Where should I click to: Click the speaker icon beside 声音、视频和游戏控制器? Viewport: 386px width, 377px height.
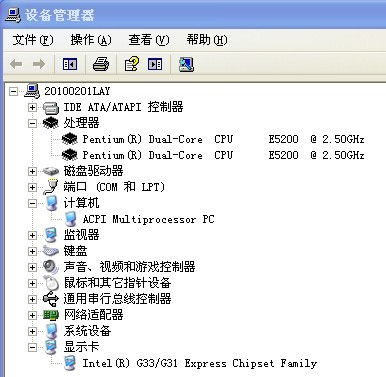coord(51,267)
